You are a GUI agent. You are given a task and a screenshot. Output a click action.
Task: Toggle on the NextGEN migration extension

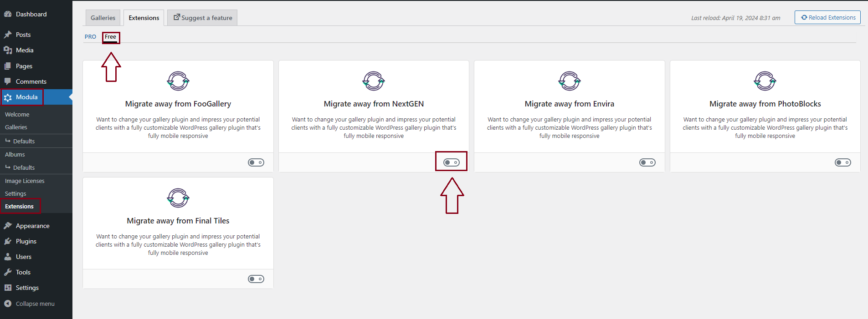click(x=451, y=162)
